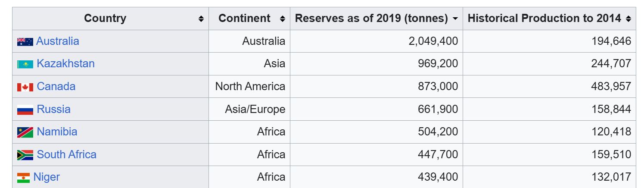Image resolution: width=644 pixels, height=188 pixels.
Task: Go to the South Africa link
Action: pyautogui.click(x=66, y=155)
